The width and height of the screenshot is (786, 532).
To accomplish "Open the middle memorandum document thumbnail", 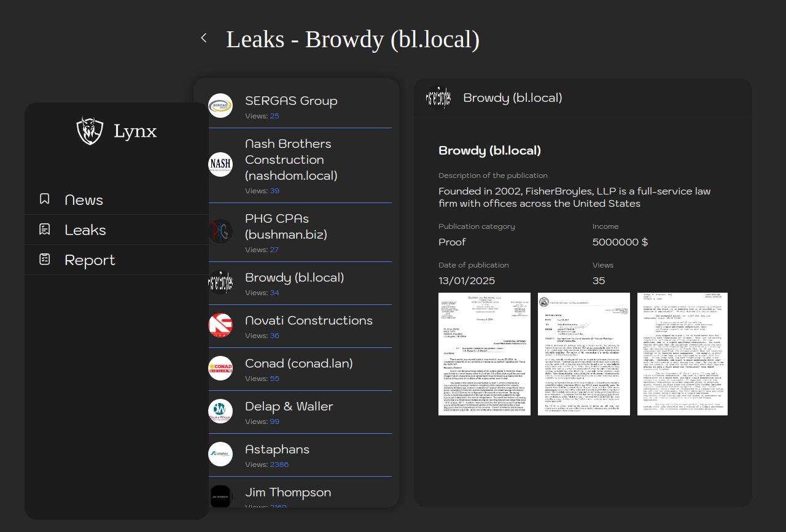I will 583,354.
